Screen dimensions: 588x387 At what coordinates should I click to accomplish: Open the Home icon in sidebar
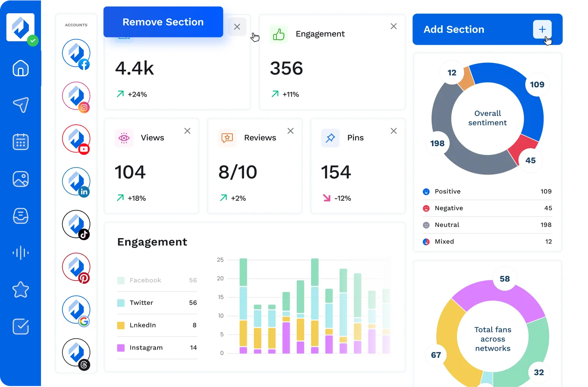[x=21, y=68]
